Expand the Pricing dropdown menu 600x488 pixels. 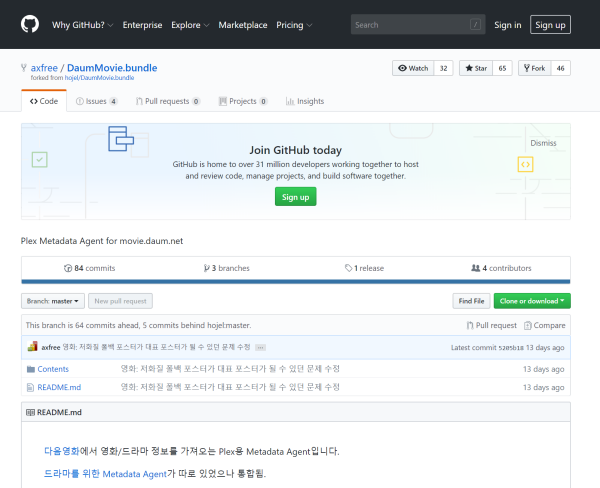click(x=294, y=25)
